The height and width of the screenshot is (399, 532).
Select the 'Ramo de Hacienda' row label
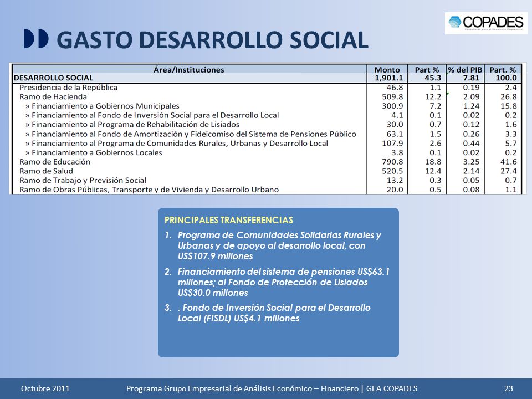pos(53,96)
